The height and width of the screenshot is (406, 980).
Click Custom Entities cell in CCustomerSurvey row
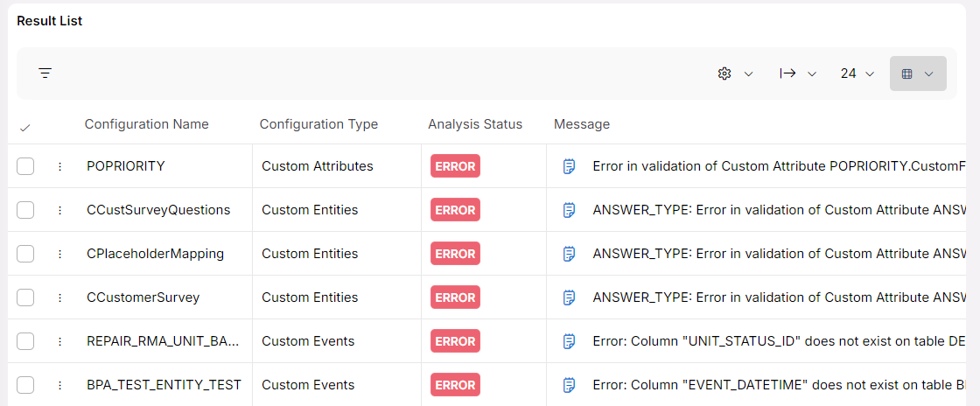coord(310,297)
